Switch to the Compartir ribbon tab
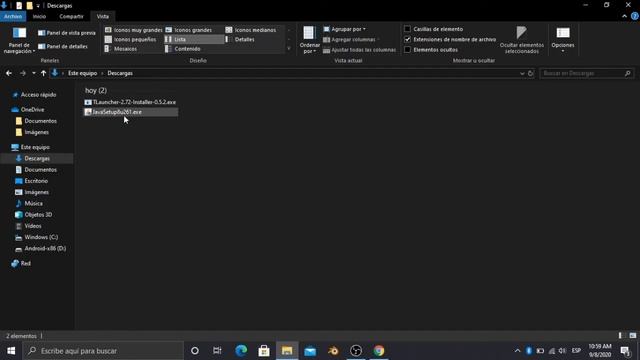 pyautogui.click(x=71, y=16)
